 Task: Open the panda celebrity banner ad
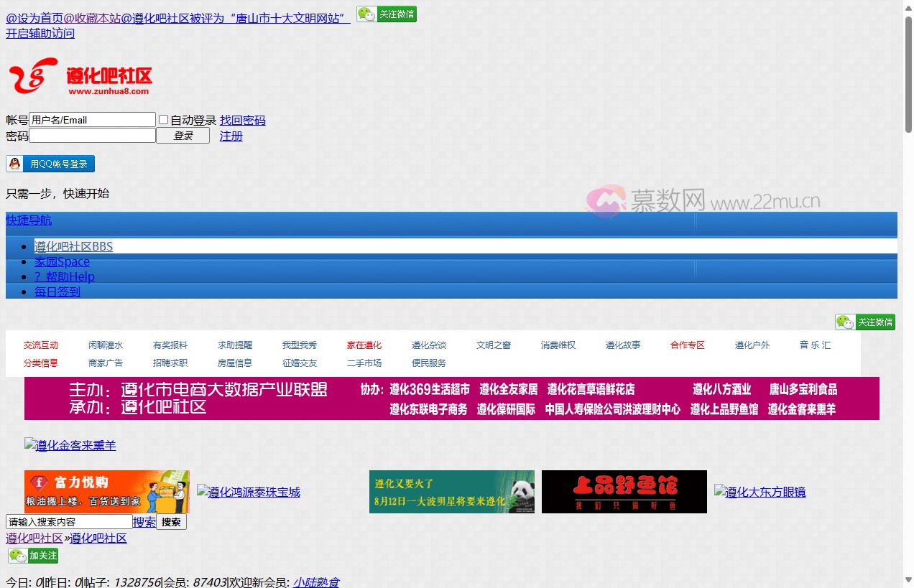tap(451, 492)
